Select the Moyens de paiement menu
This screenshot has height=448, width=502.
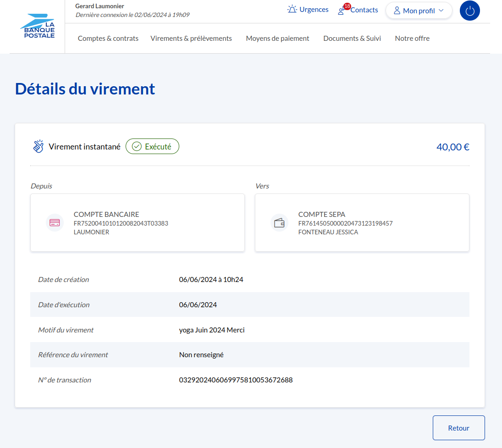pos(277,39)
